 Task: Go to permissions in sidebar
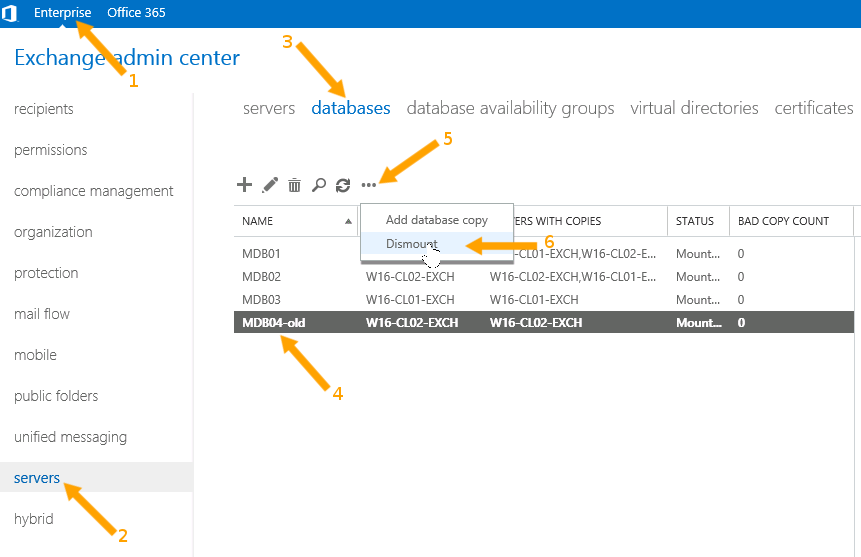51,150
